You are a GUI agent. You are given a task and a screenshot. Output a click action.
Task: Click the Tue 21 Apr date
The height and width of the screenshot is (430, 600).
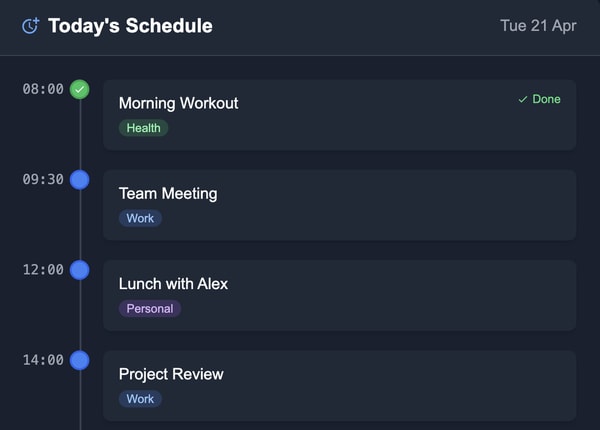538,26
